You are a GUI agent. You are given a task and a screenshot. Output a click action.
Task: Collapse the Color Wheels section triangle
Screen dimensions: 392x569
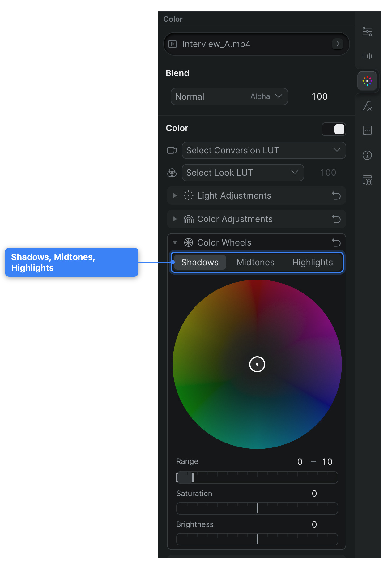175,242
